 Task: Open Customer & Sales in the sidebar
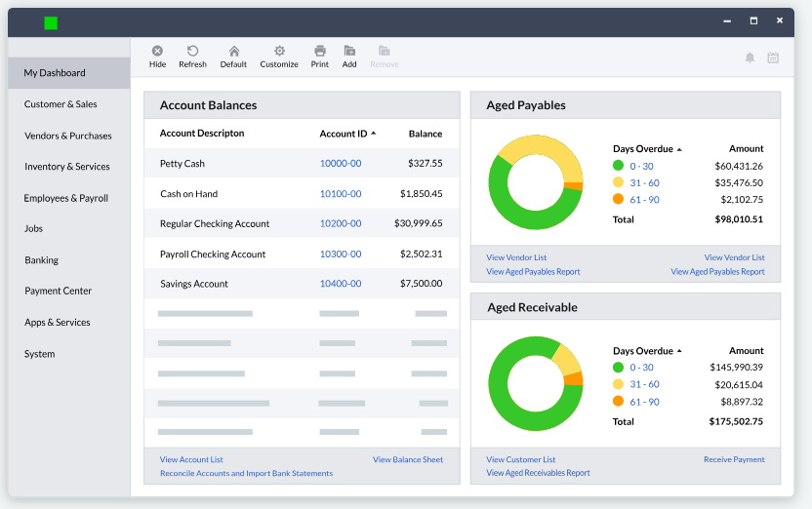(61, 104)
